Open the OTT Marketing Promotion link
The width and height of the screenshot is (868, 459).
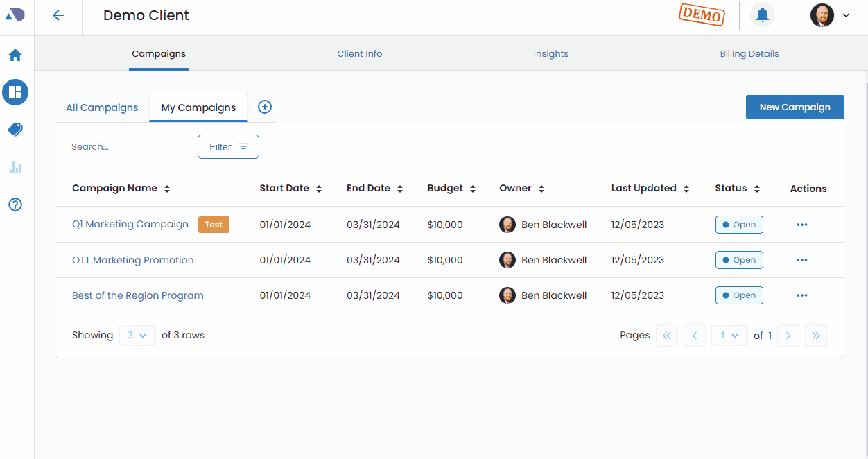pyautogui.click(x=133, y=260)
